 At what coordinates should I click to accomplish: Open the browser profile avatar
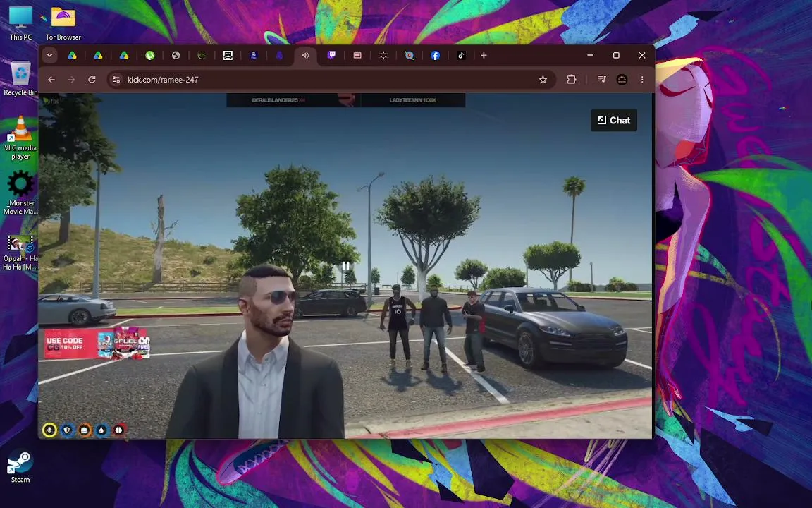coord(622,79)
